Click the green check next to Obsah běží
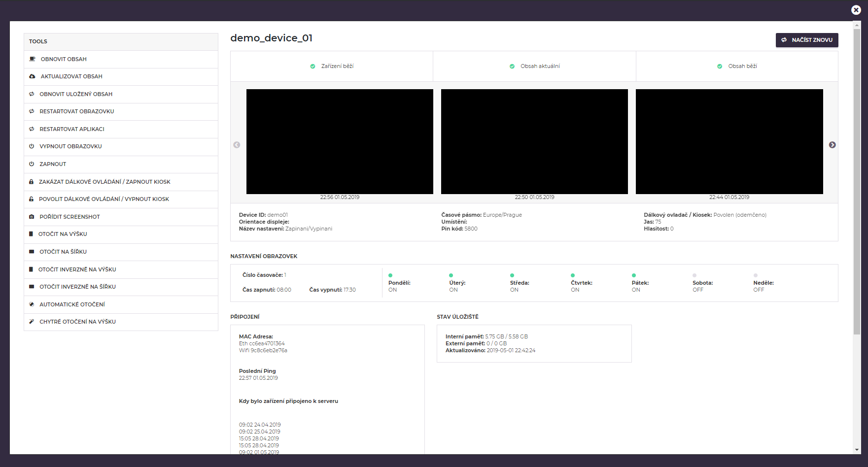This screenshot has width=868, height=467. [x=720, y=67]
